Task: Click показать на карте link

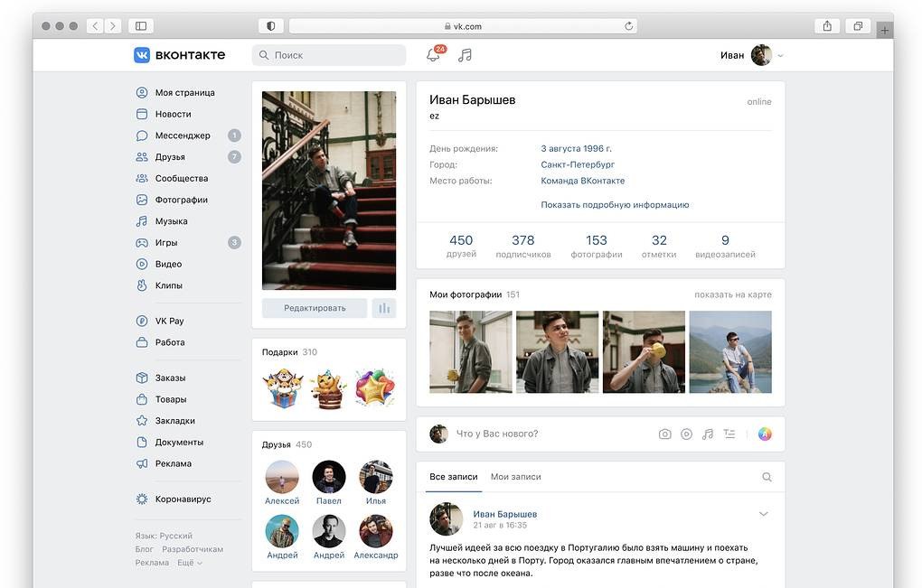Action: click(x=733, y=294)
